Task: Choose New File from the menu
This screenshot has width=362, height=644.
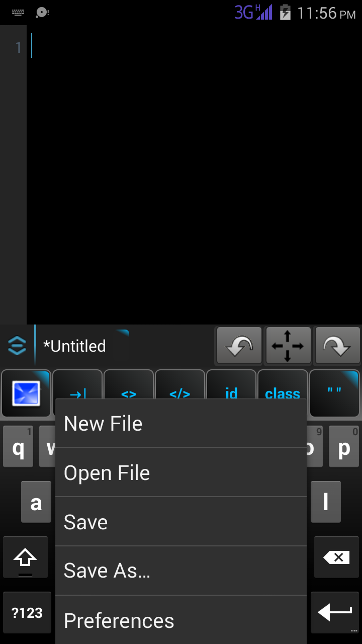Action: tap(181, 423)
